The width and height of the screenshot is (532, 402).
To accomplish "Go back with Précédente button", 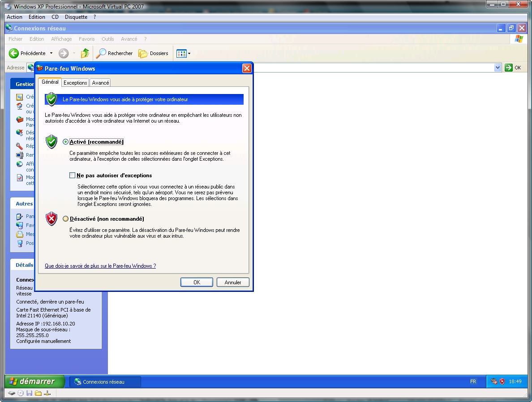I will (27, 53).
